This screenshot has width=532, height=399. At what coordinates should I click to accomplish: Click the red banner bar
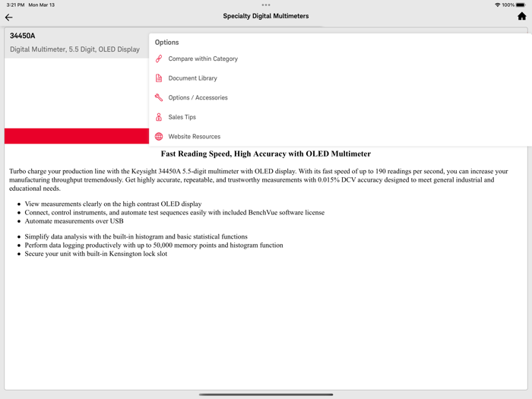tap(77, 136)
